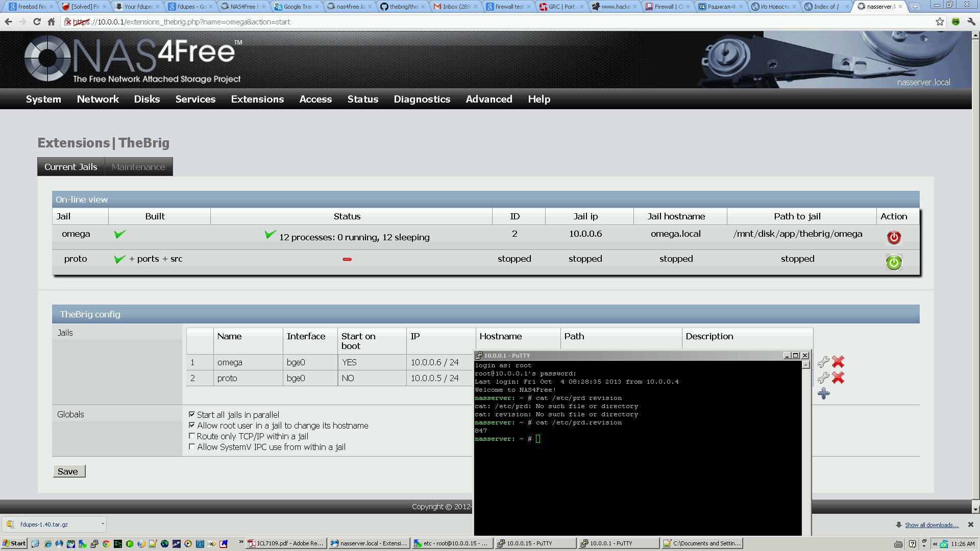
Task: Switch to Google Translate browser tab
Action: point(297,7)
